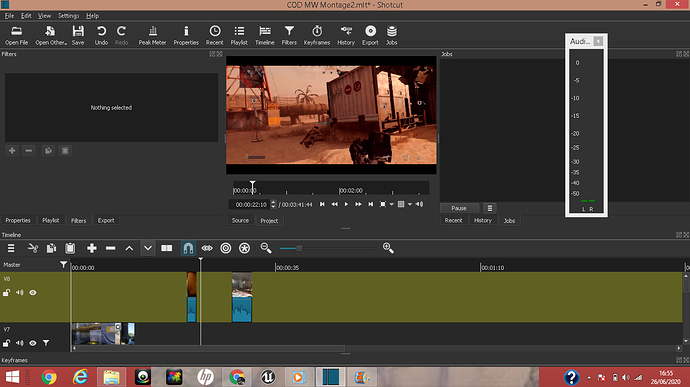Open Filters from the main toolbar
690x387 pixels.
coord(289,35)
